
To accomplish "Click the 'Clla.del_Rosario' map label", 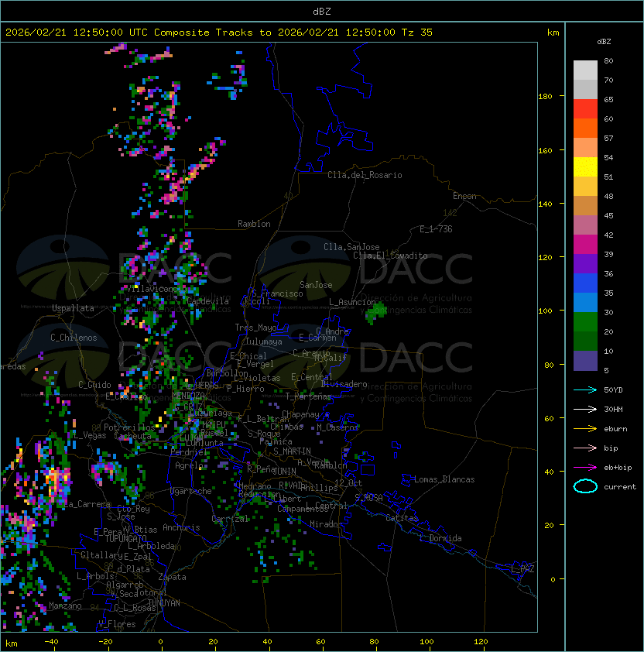I will pyautogui.click(x=365, y=175).
